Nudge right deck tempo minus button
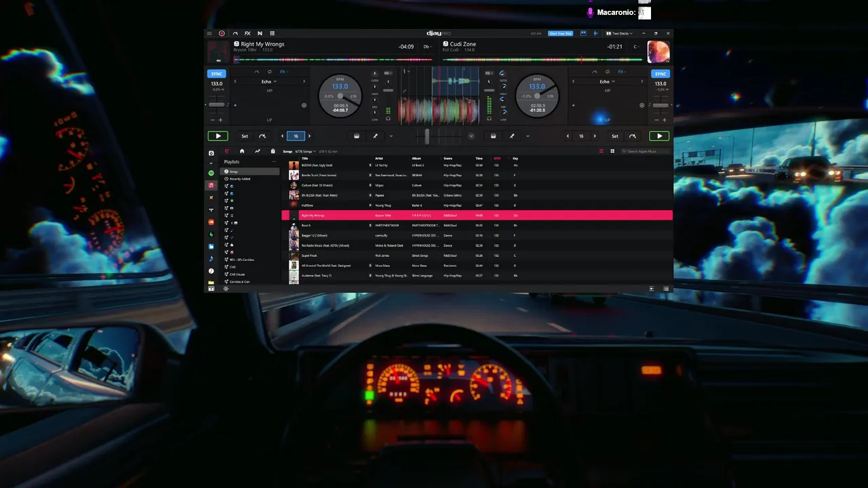 [x=656, y=120]
